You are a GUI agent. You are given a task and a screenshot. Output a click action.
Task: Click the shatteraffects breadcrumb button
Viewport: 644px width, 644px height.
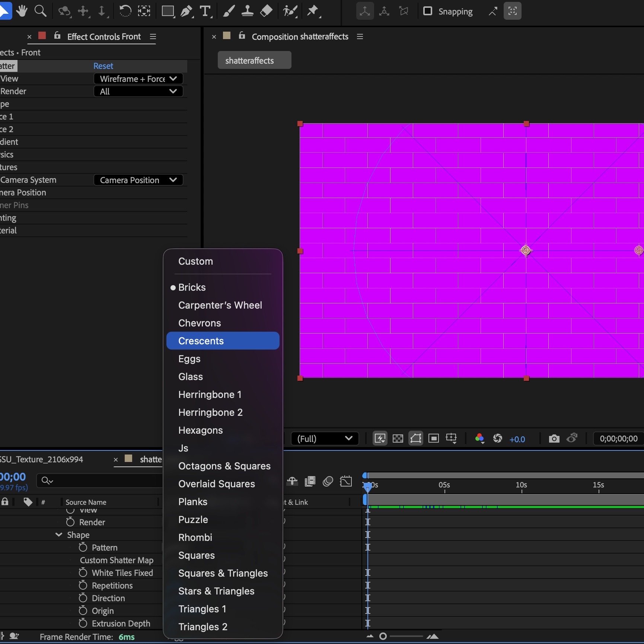(x=254, y=60)
